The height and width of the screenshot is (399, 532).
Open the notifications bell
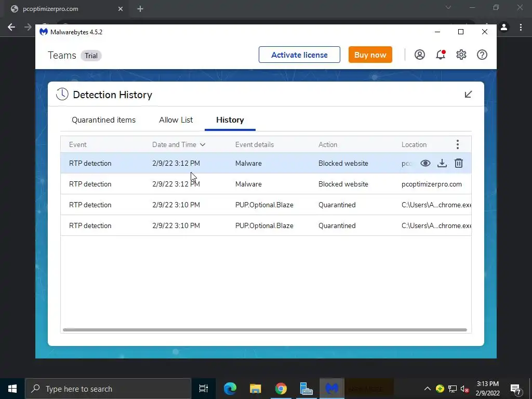click(x=441, y=55)
